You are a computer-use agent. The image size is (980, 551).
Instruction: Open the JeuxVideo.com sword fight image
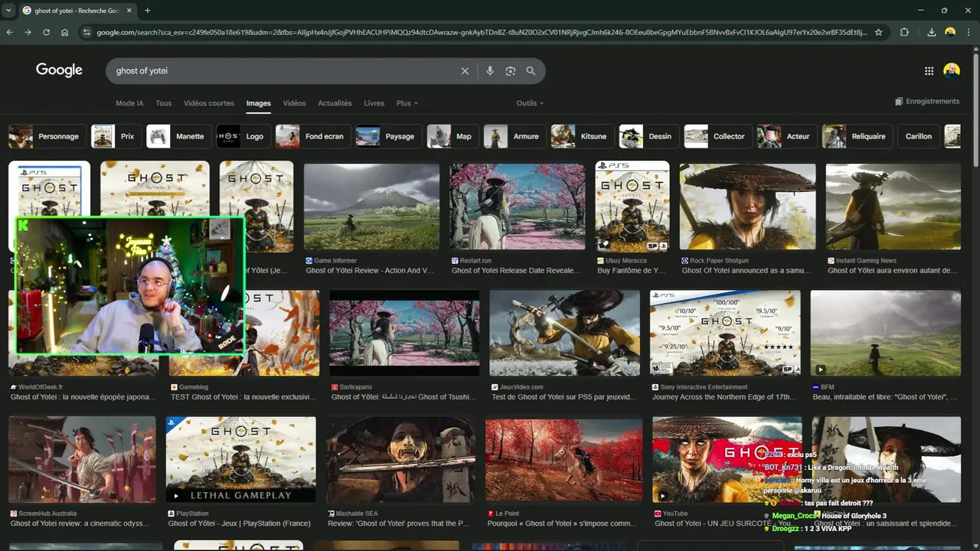coord(564,333)
